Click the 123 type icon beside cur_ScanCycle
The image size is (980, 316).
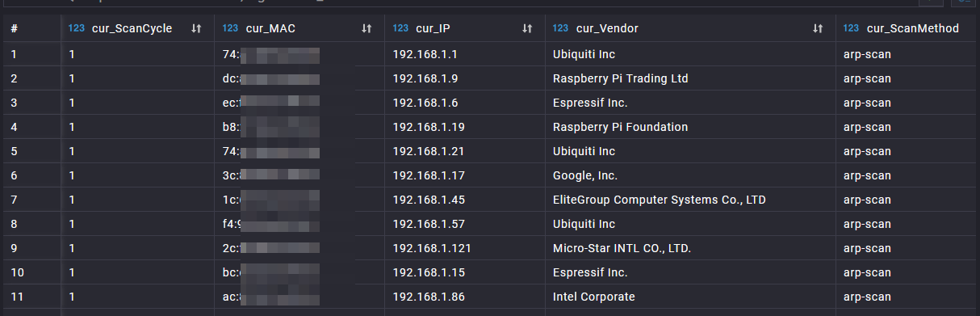(x=77, y=28)
